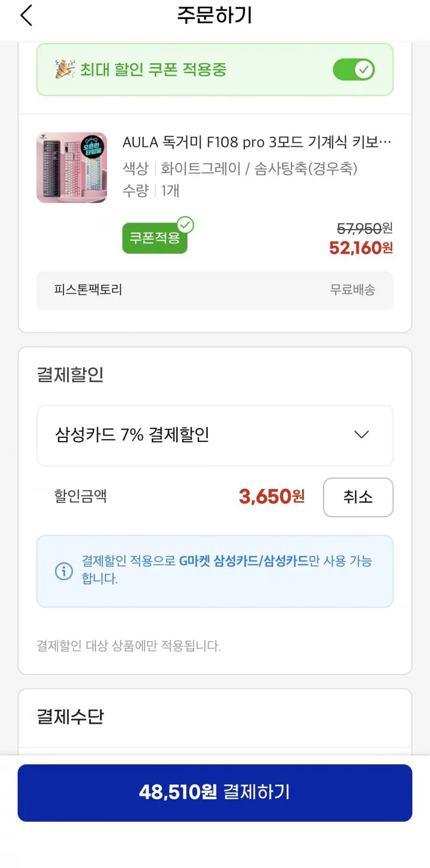Open the AULA keyboard product thumbnail
The image size is (430, 868).
pyautogui.click(x=72, y=168)
